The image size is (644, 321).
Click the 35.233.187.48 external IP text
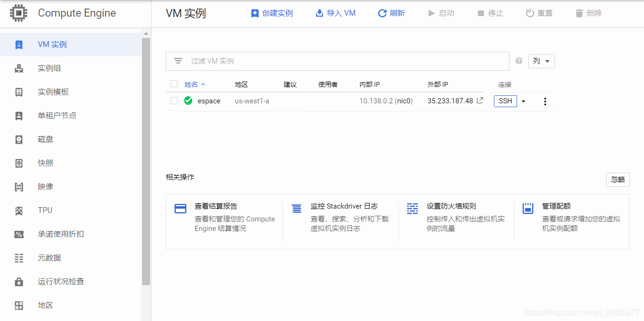[x=450, y=101]
